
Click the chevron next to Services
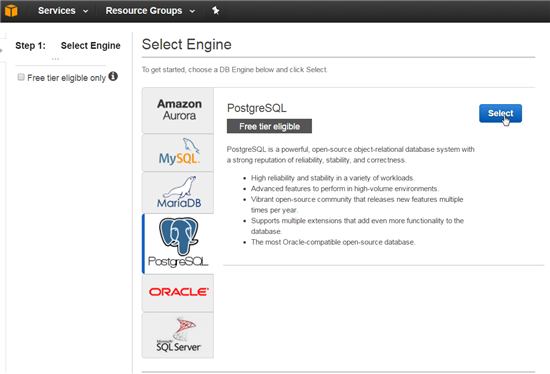point(85,11)
